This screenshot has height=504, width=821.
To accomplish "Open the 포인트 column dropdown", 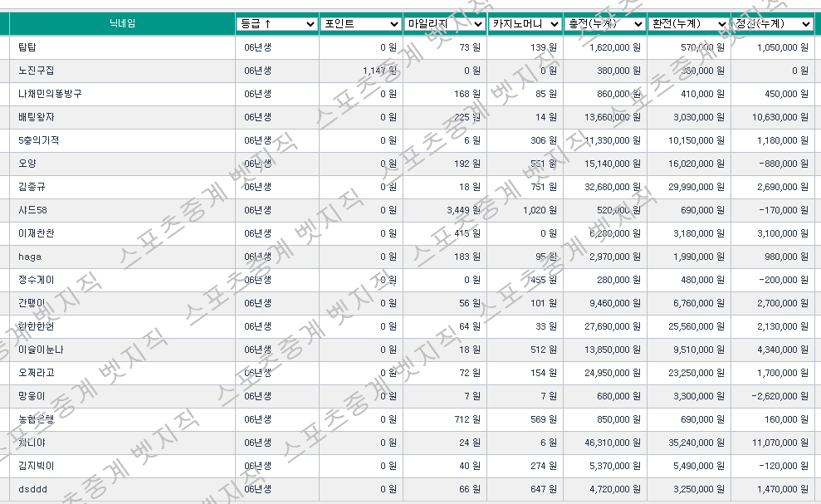I will [361, 24].
